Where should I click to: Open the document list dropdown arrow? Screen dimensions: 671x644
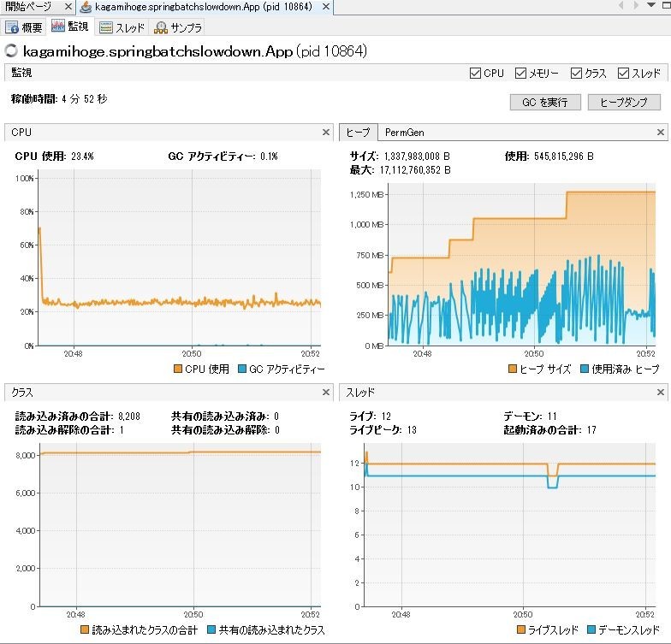[x=650, y=5]
